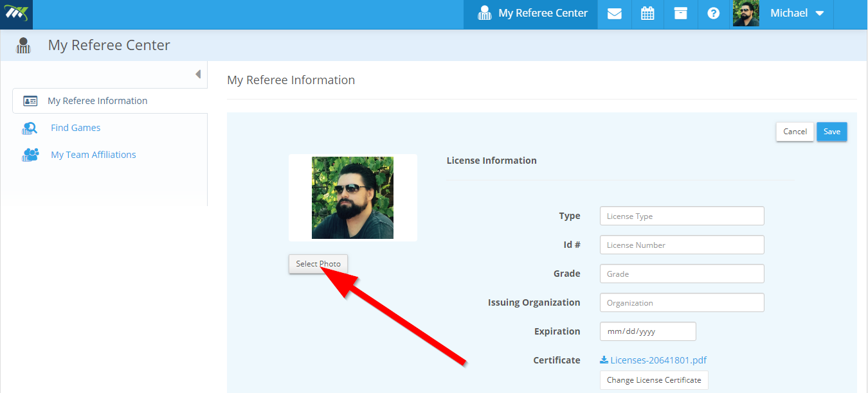Click Michael's avatar in top bar
This screenshot has width=868, height=393.
746,13
